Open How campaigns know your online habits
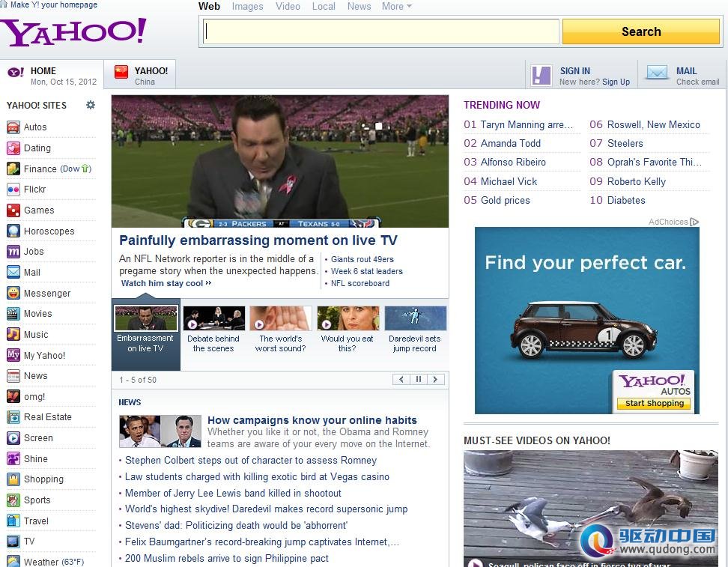Image resolution: width=728 pixels, height=567 pixels. [x=312, y=420]
